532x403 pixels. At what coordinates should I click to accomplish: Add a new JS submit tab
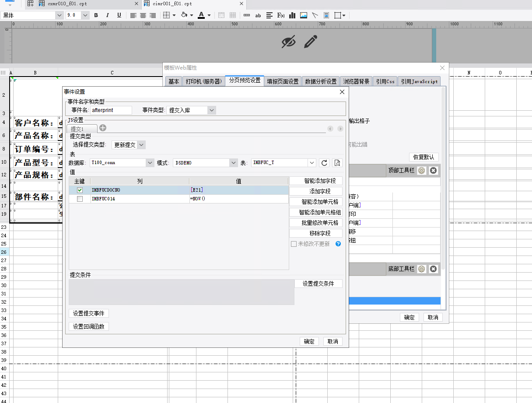coord(103,128)
